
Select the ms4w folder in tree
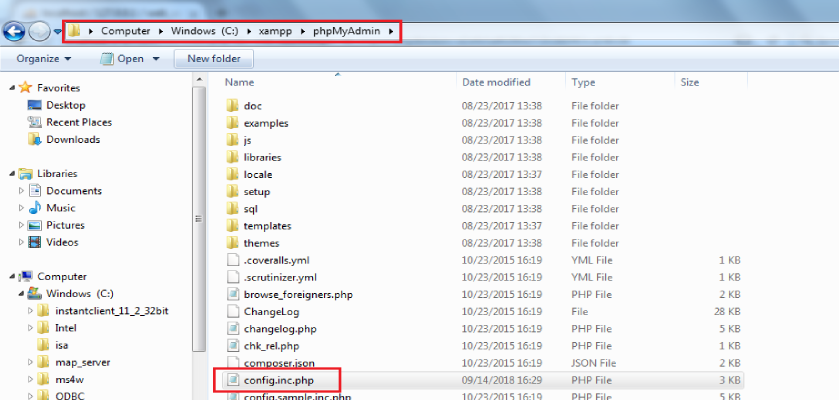coord(69,379)
